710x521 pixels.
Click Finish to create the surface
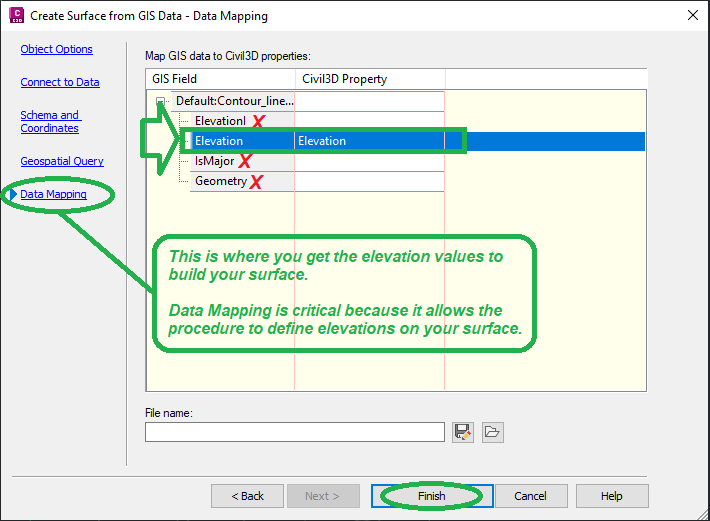(x=432, y=496)
